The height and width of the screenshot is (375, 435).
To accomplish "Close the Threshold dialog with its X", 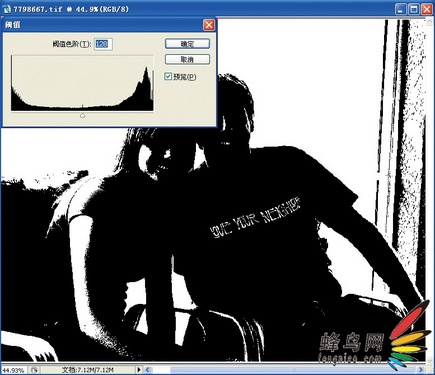I will click(x=209, y=25).
